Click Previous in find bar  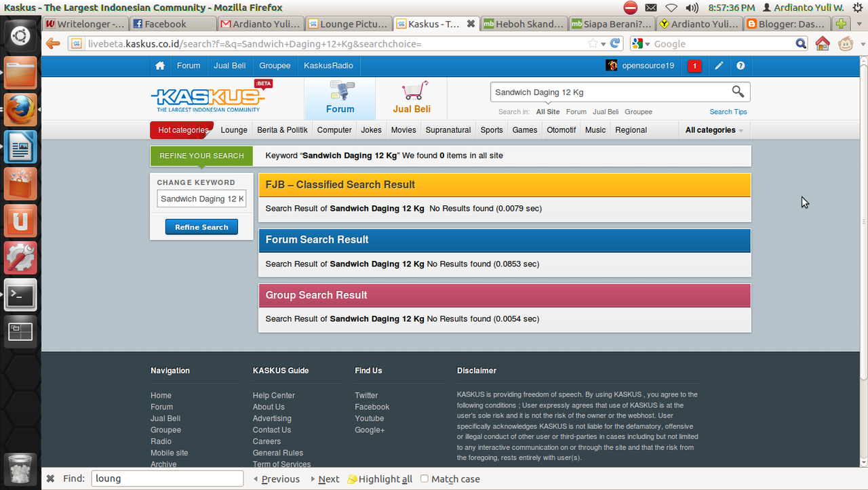(x=276, y=478)
